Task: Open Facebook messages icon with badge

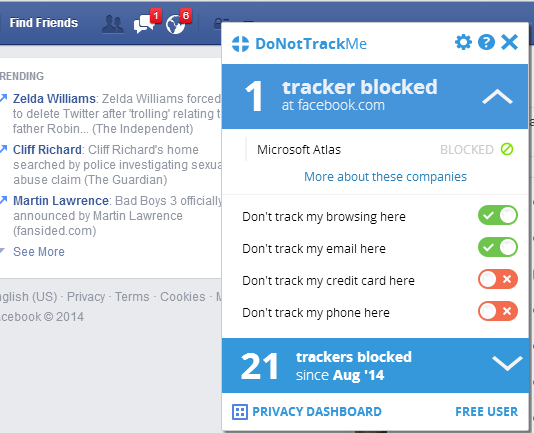Action: point(144,24)
